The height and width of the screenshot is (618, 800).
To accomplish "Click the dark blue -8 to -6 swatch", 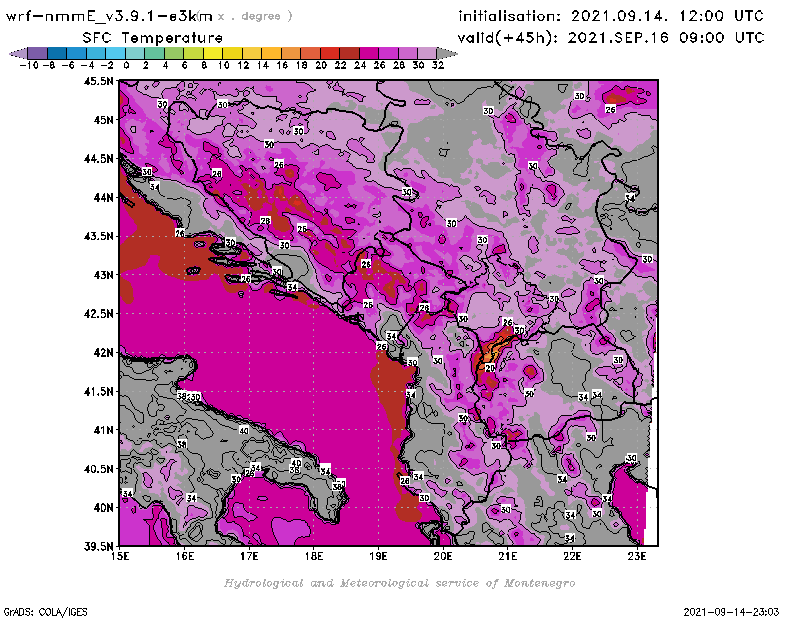I will pyautogui.click(x=57, y=53).
